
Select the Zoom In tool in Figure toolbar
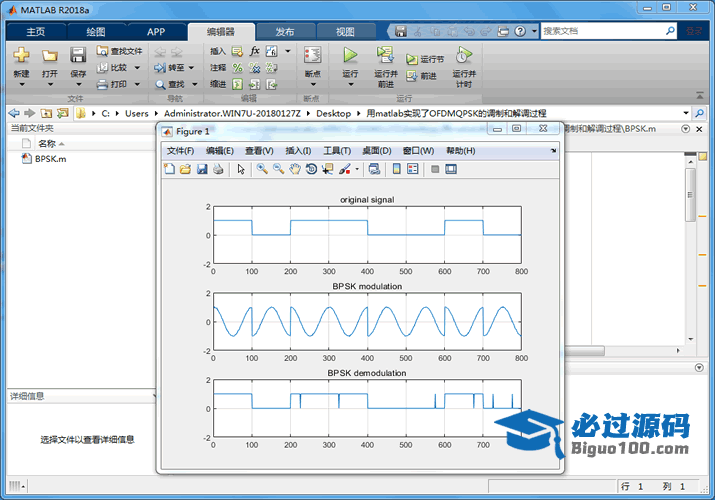pos(262,169)
